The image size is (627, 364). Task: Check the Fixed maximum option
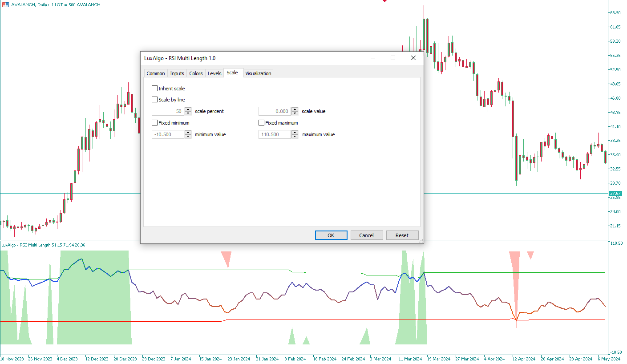(x=262, y=123)
